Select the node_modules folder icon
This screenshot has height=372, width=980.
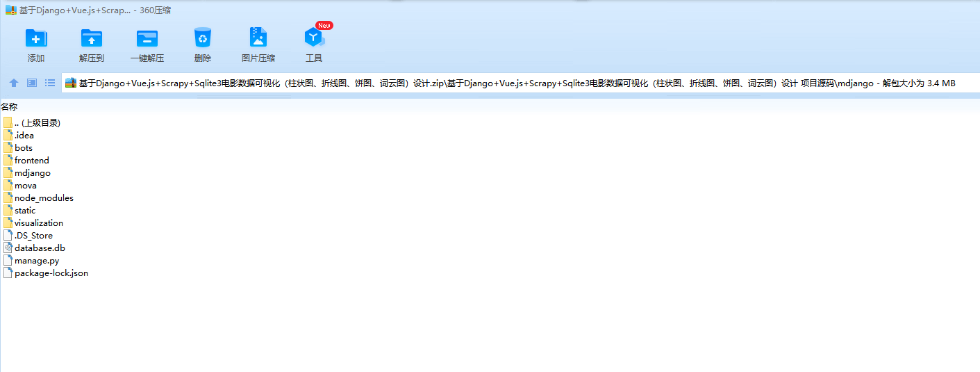(8, 197)
